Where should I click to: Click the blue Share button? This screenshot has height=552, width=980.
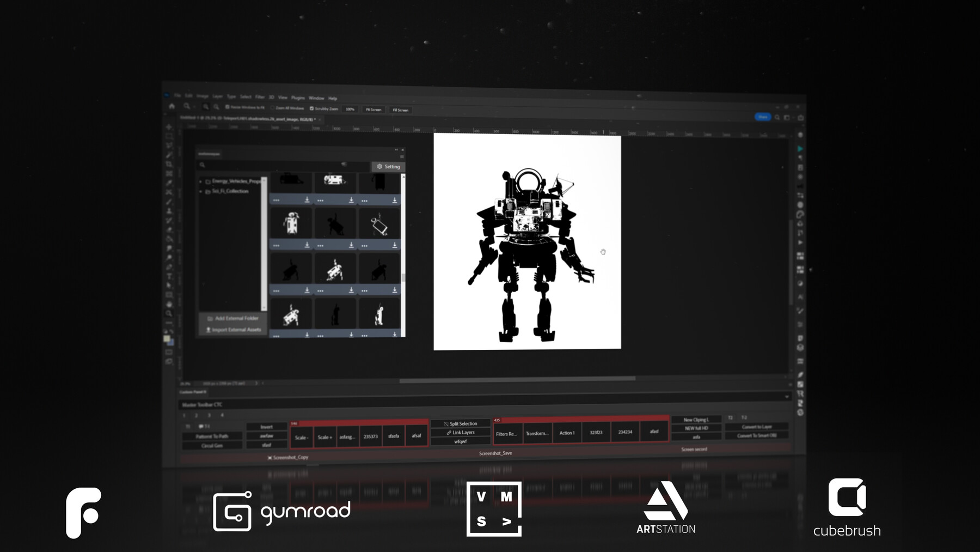point(763,117)
